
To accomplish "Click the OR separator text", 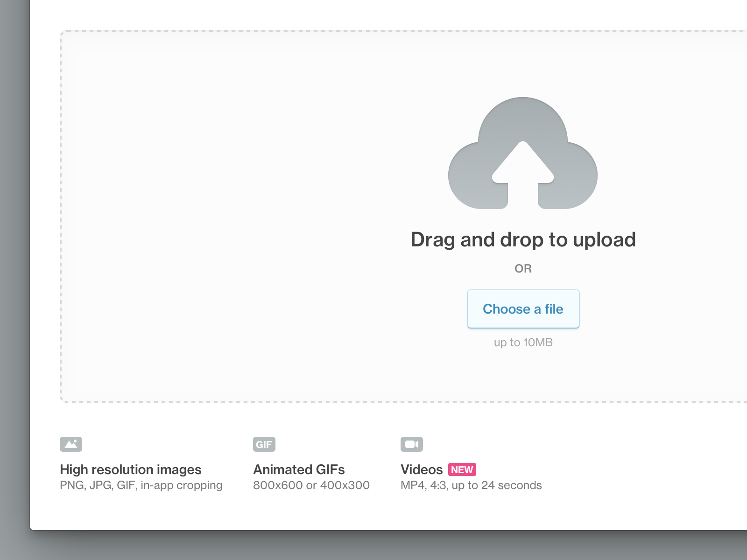I will [523, 268].
